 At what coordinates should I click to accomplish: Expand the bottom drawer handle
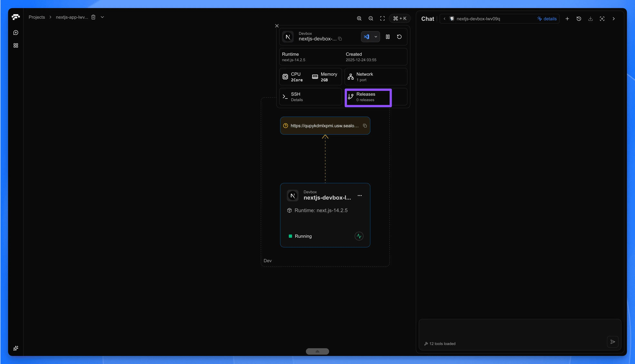coord(317,351)
